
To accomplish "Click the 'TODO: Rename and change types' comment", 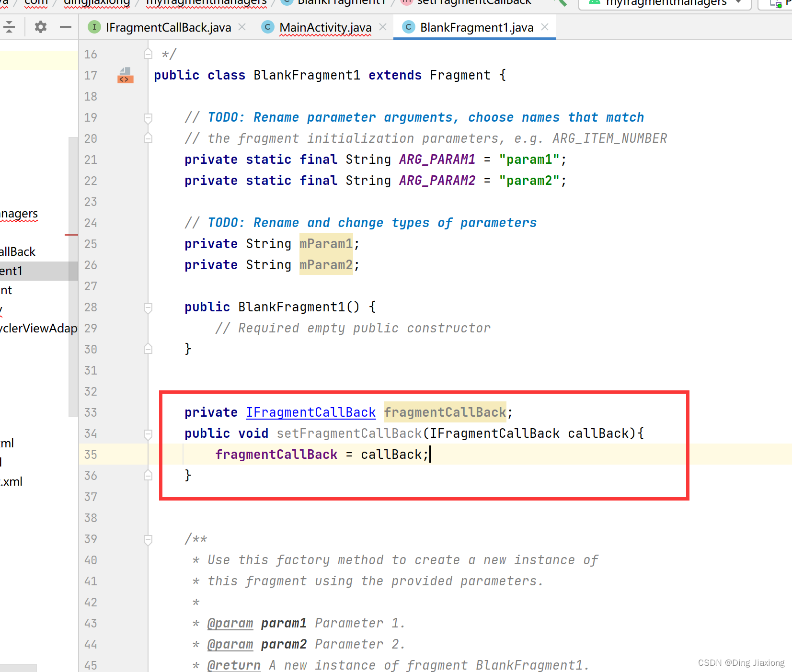I will [x=361, y=223].
